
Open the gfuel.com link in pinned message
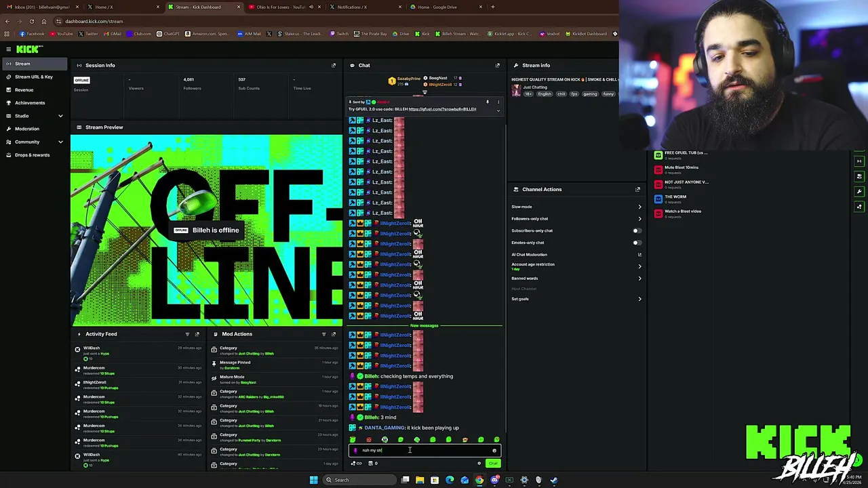[x=442, y=109]
